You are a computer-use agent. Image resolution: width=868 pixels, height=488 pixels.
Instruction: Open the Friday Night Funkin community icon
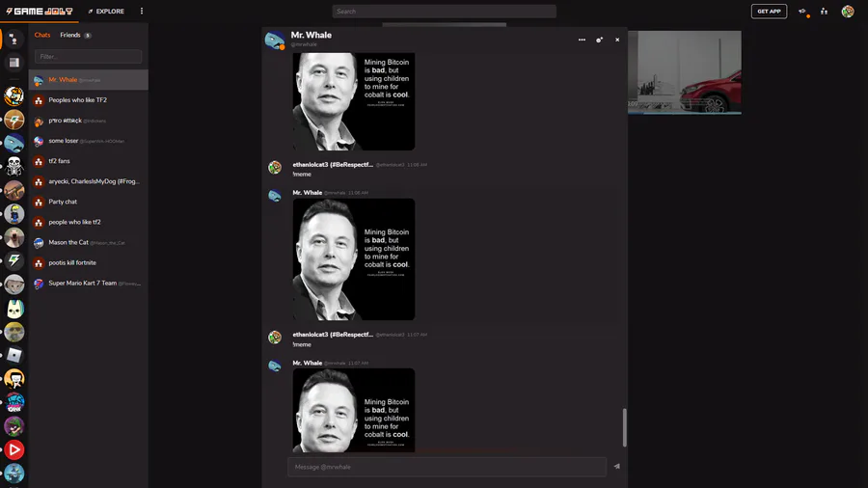click(14, 403)
